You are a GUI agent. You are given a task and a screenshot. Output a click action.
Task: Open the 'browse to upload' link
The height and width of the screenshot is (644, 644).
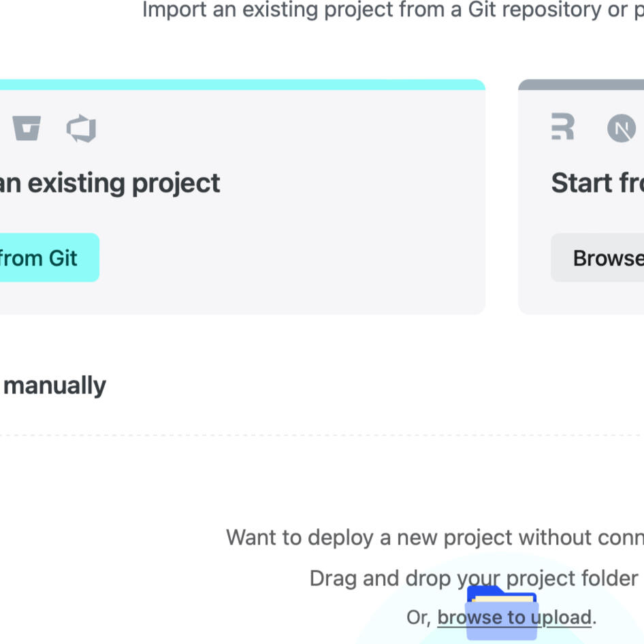click(514, 617)
